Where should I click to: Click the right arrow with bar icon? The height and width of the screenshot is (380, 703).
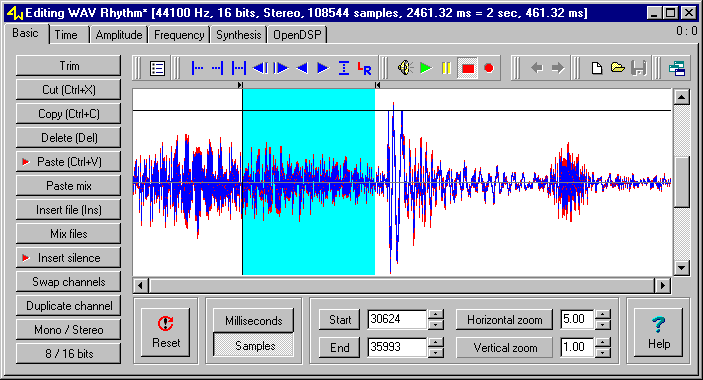point(281,69)
